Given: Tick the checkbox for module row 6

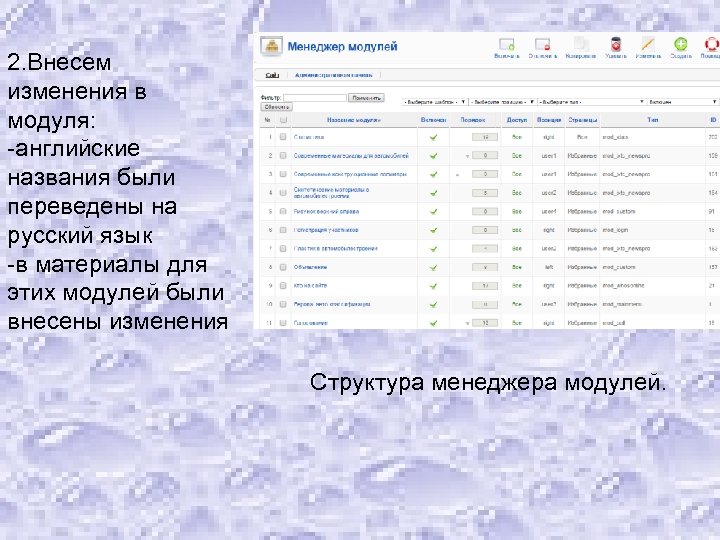Looking at the screenshot, I should tap(283, 230).
